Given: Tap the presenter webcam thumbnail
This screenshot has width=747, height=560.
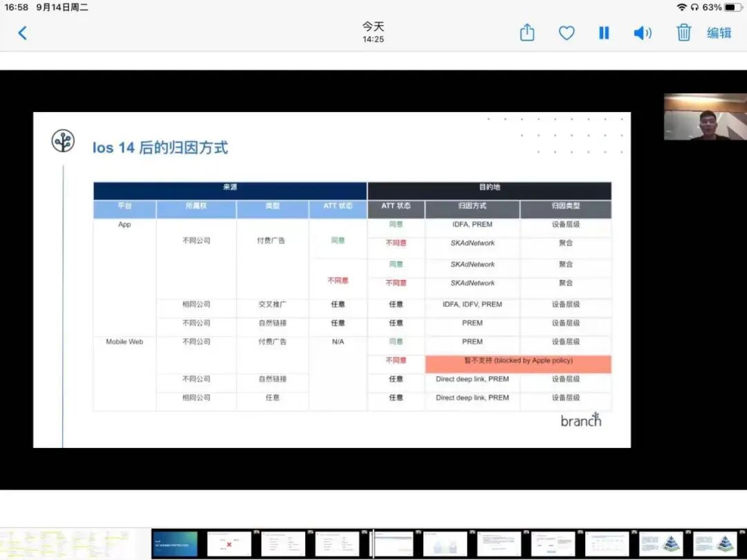Looking at the screenshot, I should (x=705, y=117).
